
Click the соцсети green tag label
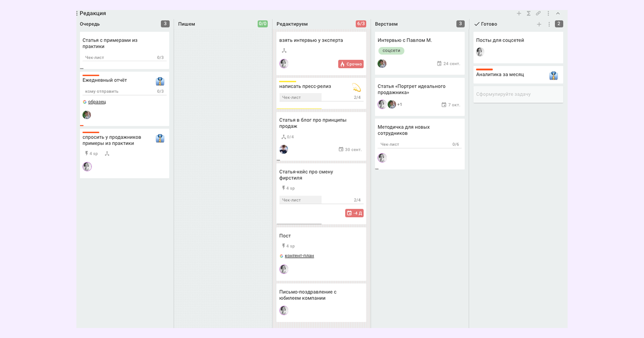[391, 51]
